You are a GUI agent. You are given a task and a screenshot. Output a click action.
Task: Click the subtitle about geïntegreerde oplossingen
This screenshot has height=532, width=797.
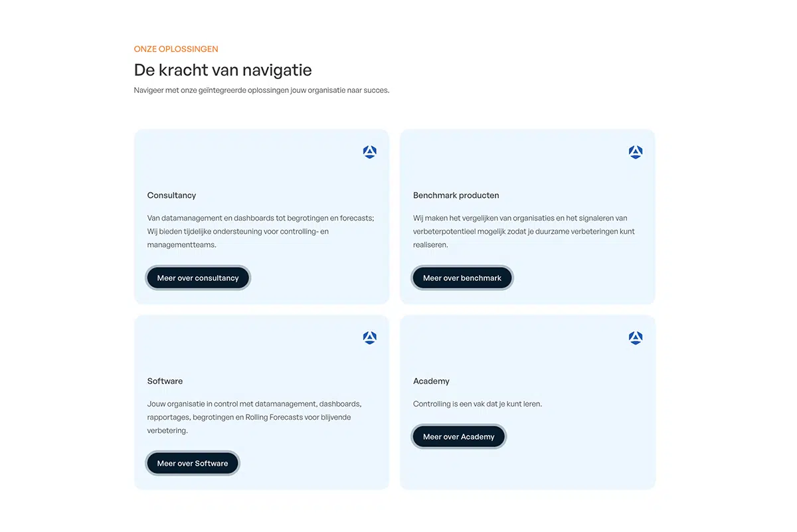click(x=262, y=90)
